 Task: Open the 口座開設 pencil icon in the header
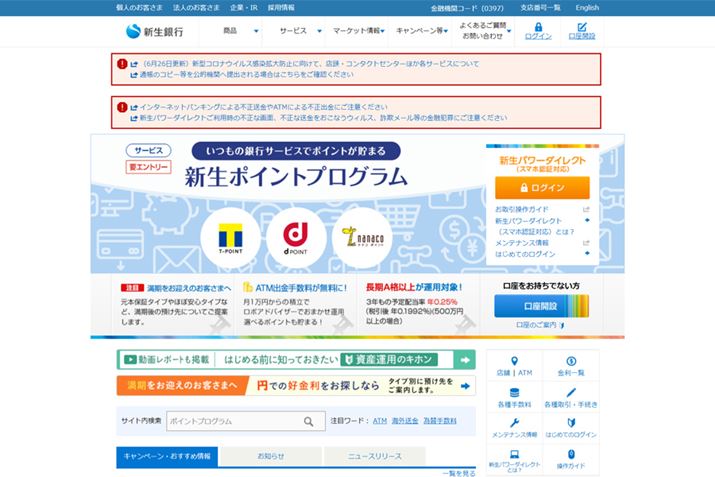[x=582, y=27]
